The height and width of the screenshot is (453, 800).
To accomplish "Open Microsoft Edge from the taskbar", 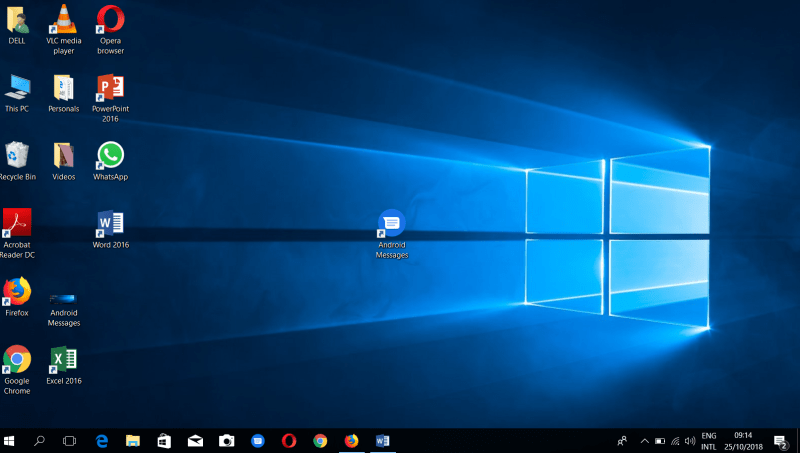I will [x=101, y=440].
